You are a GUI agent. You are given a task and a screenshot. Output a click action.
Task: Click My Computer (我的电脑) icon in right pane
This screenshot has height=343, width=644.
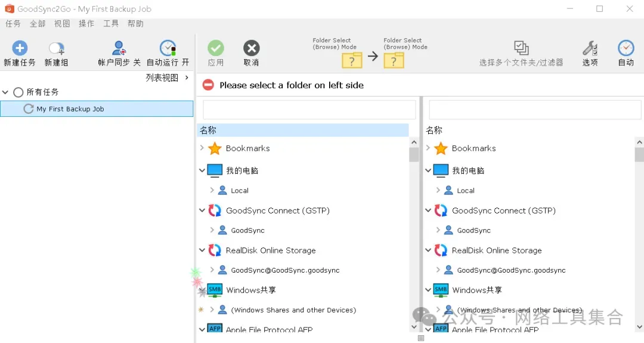point(441,171)
